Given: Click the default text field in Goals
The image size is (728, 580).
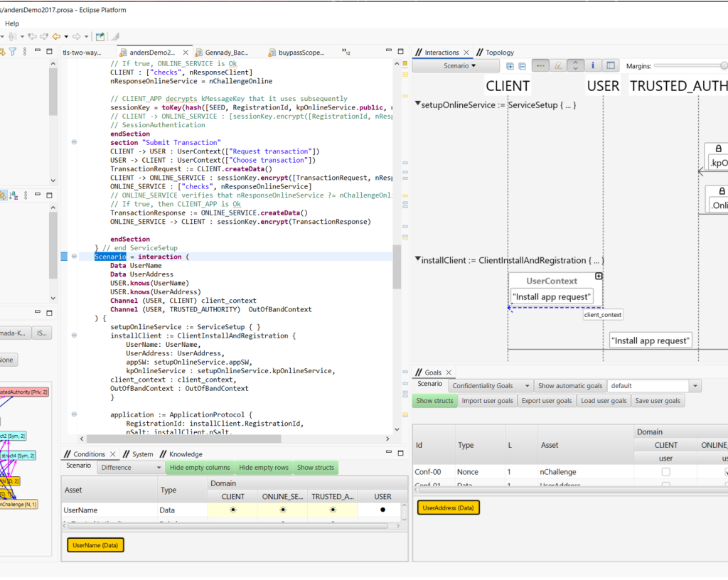Looking at the screenshot, I should [x=648, y=385].
